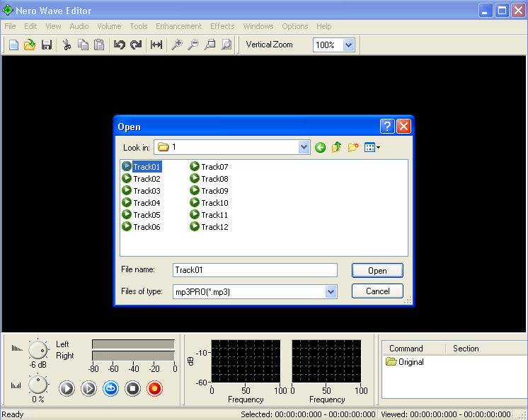Click the Zoom In magnifier icon

pos(177,45)
